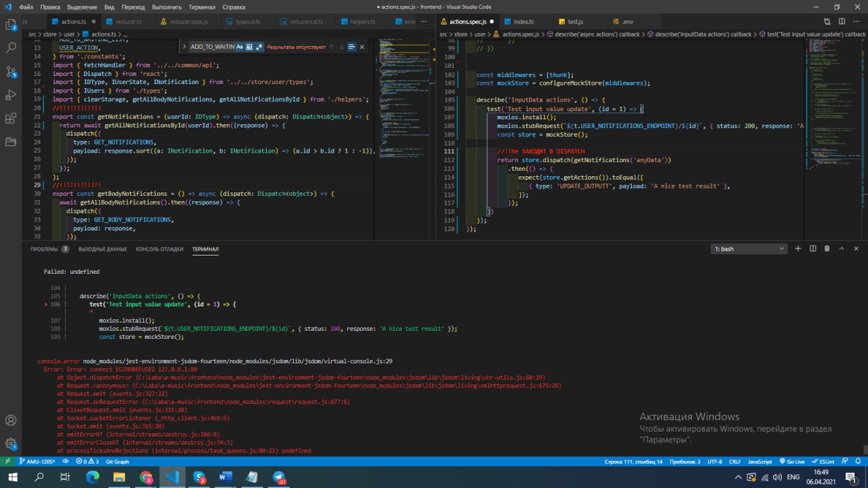Click the Git Graph status bar button
The width and height of the screenshot is (868, 488).
point(117,462)
